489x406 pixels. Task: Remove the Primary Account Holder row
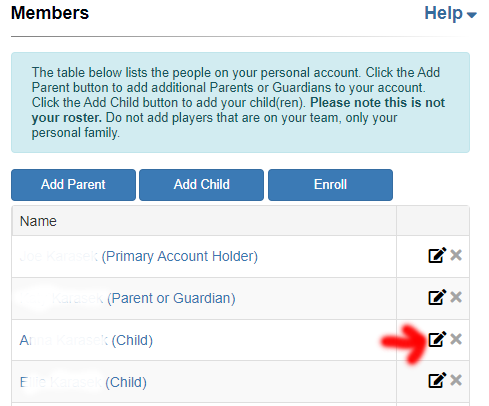456,255
